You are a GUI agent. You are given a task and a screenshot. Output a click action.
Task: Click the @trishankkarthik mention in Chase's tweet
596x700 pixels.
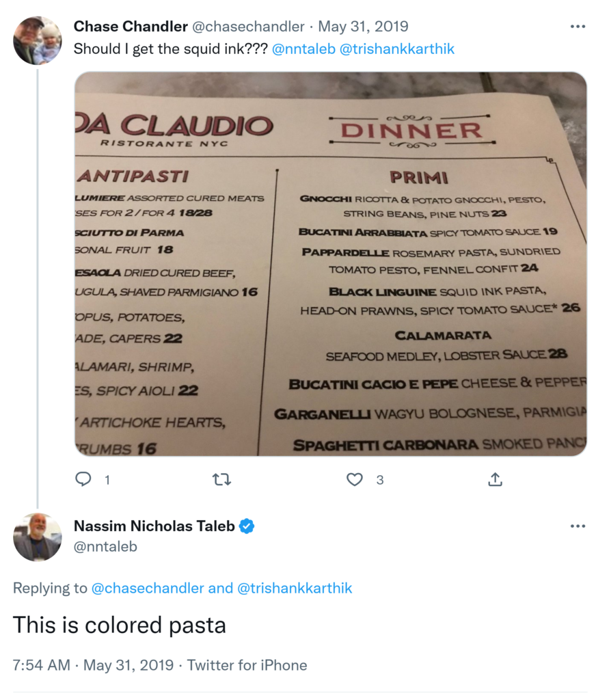pyautogui.click(x=396, y=49)
